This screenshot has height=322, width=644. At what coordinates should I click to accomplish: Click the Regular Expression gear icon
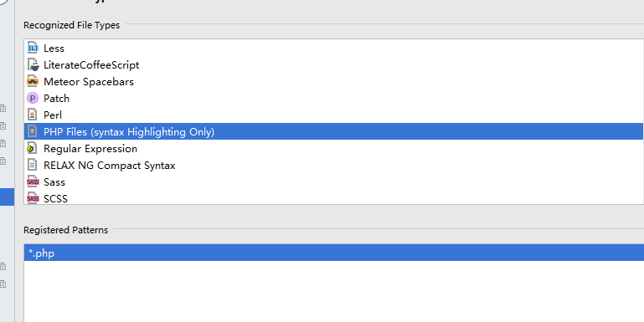[x=33, y=149]
